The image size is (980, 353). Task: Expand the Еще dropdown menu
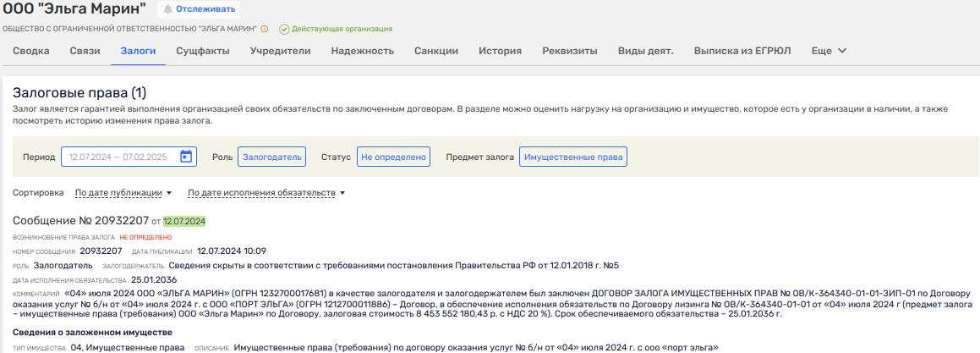pos(829,52)
